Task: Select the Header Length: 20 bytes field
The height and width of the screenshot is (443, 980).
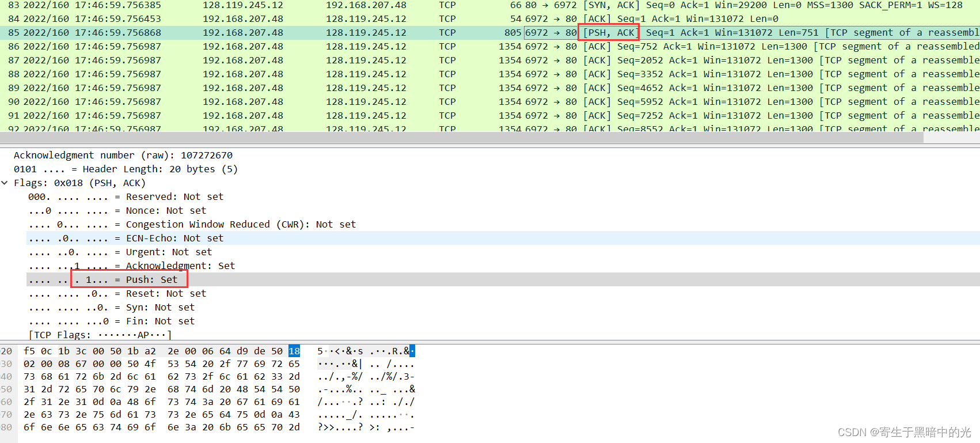Action: click(x=126, y=169)
